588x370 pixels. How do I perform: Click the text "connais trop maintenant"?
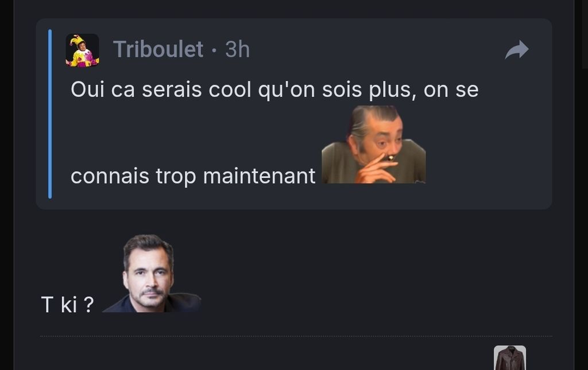[x=193, y=176]
